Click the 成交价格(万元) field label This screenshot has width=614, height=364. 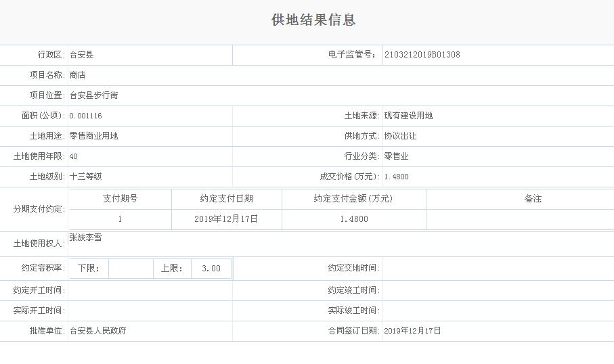click(350, 177)
